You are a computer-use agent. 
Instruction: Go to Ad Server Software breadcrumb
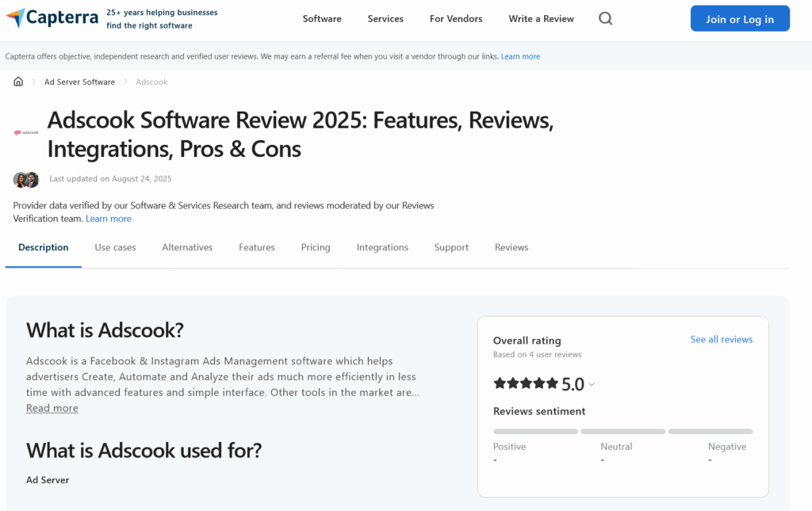(79, 82)
